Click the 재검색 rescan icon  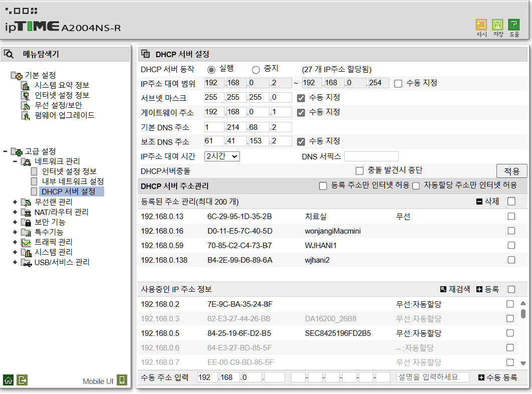click(x=443, y=289)
